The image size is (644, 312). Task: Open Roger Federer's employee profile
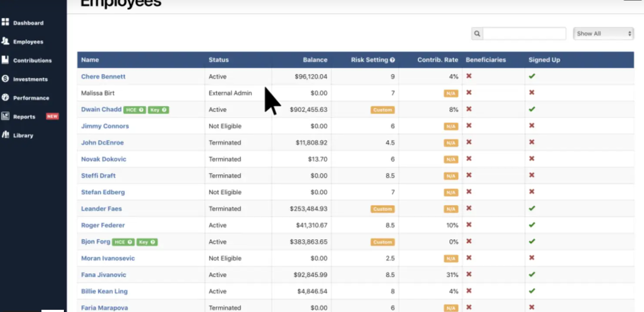(103, 225)
